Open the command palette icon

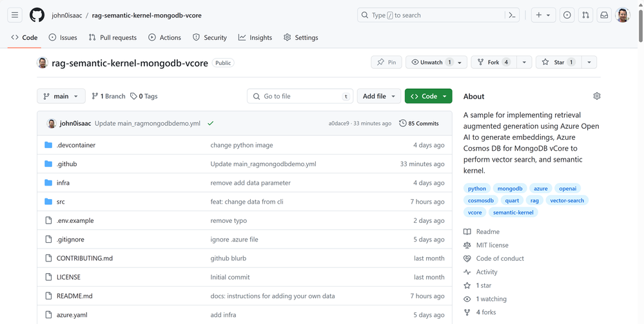click(x=512, y=15)
